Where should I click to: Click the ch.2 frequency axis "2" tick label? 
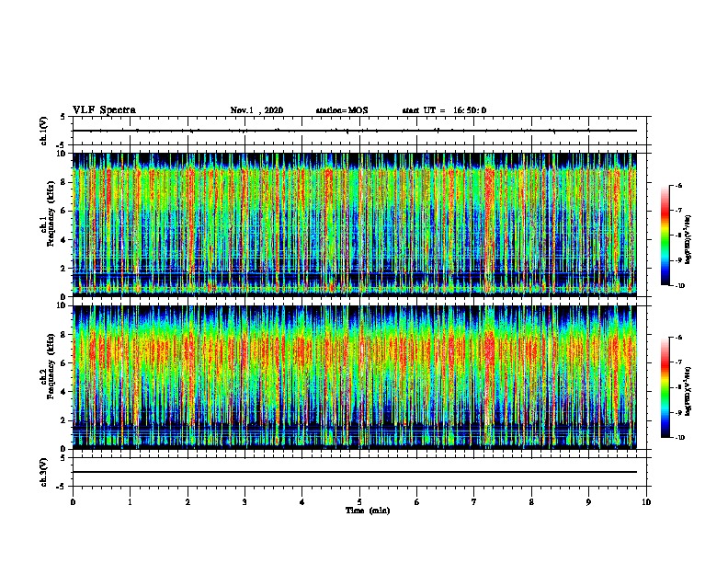point(63,420)
